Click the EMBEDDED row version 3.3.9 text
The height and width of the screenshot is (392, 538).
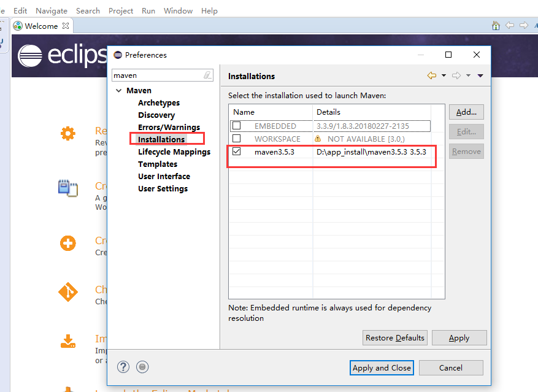click(363, 126)
